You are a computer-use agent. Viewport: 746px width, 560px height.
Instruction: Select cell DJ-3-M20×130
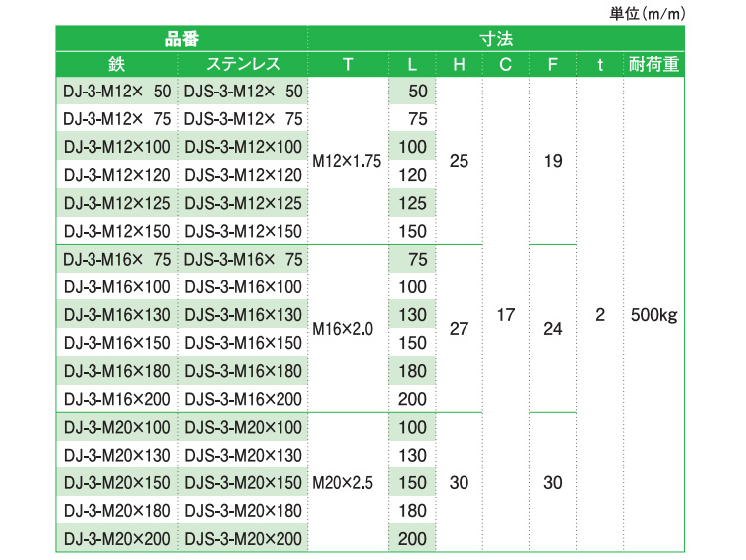116,455
